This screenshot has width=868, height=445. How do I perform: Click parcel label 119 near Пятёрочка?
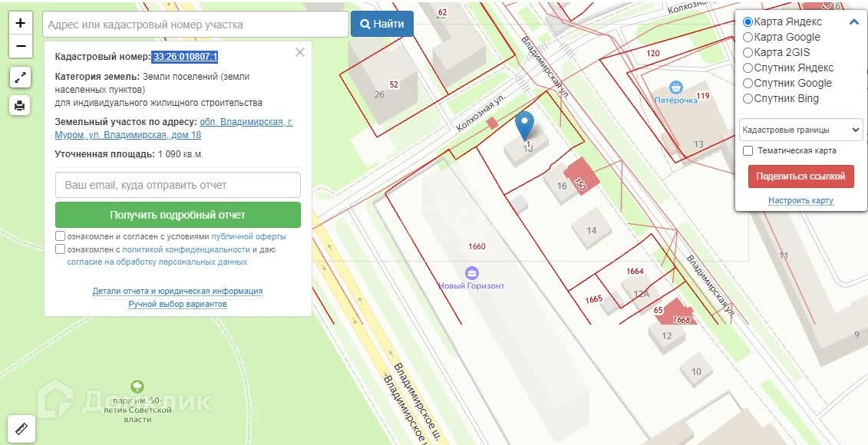[703, 96]
